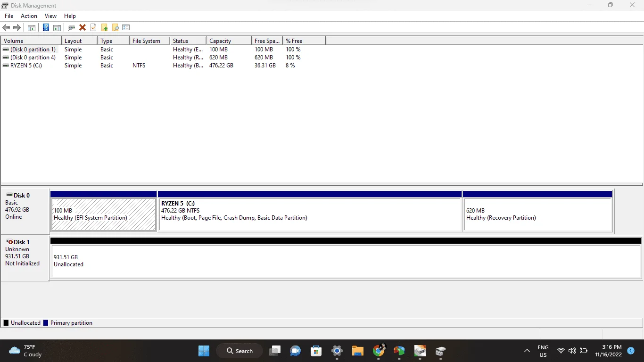Open Settings gear in the taskbar
This screenshot has width=644, height=362.
pyautogui.click(x=337, y=351)
